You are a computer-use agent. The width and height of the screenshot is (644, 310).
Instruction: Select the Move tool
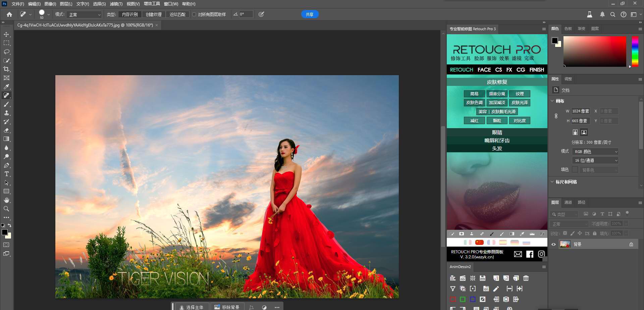6,34
